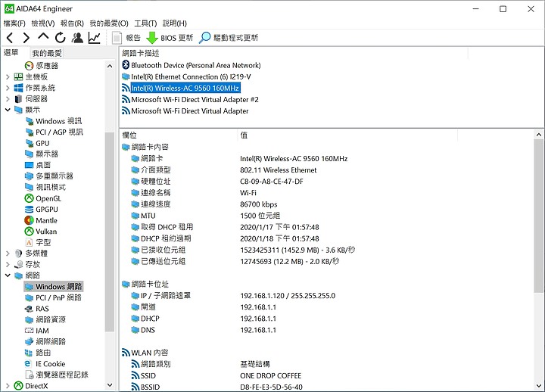Select the 網際網路 tree item
Viewport: 545px width, 392px height.
tap(45, 341)
